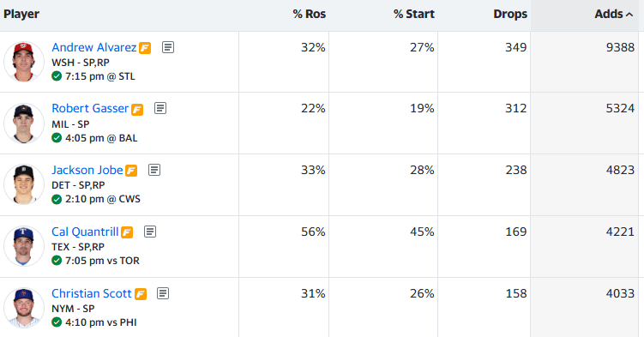The height and width of the screenshot is (337, 644).
Task: Click green check status for Alvarez game
Action: click(57, 76)
